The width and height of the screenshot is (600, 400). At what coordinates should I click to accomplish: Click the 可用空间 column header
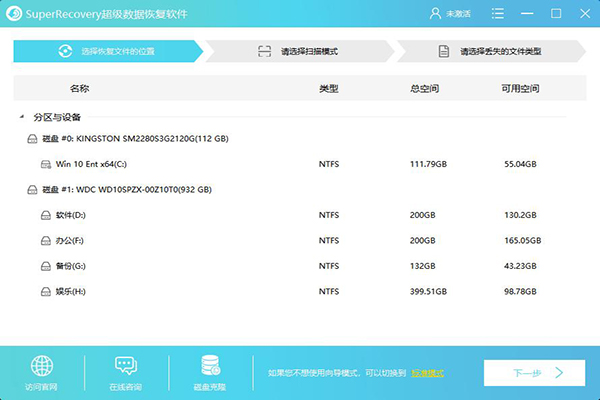pos(520,88)
